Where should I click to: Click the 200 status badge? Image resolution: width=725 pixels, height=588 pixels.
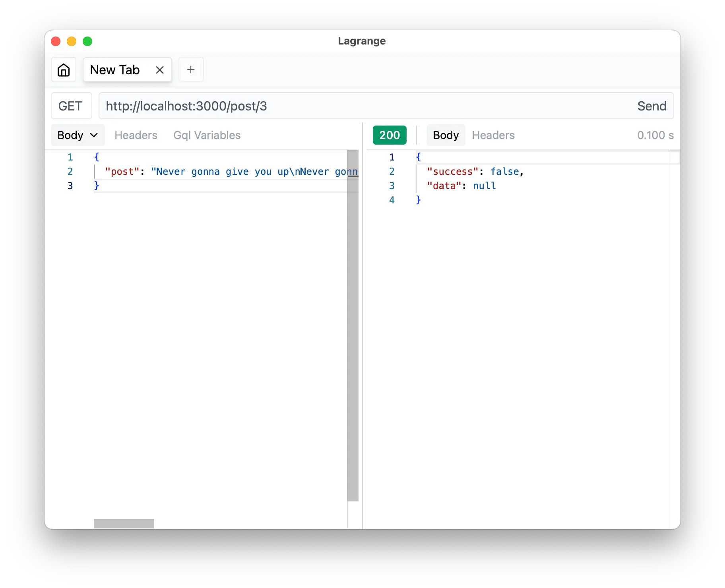point(390,135)
